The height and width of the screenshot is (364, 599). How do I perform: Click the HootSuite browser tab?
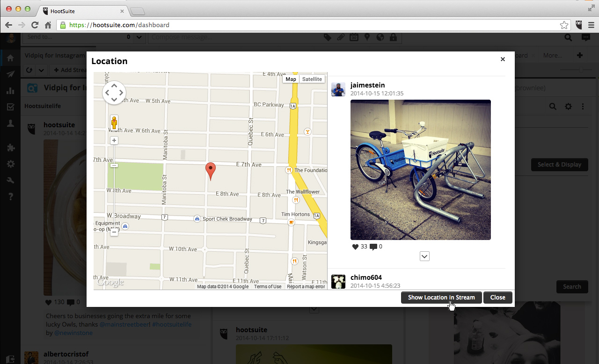(83, 10)
